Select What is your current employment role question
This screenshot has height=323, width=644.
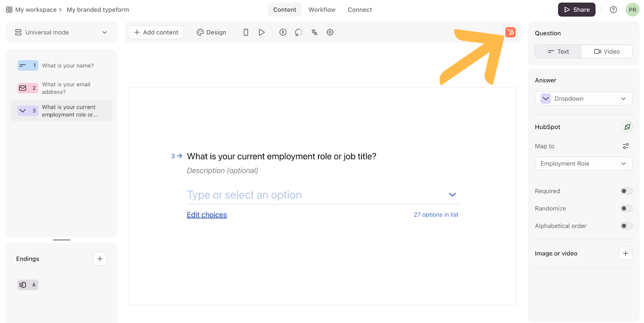click(x=62, y=111)
